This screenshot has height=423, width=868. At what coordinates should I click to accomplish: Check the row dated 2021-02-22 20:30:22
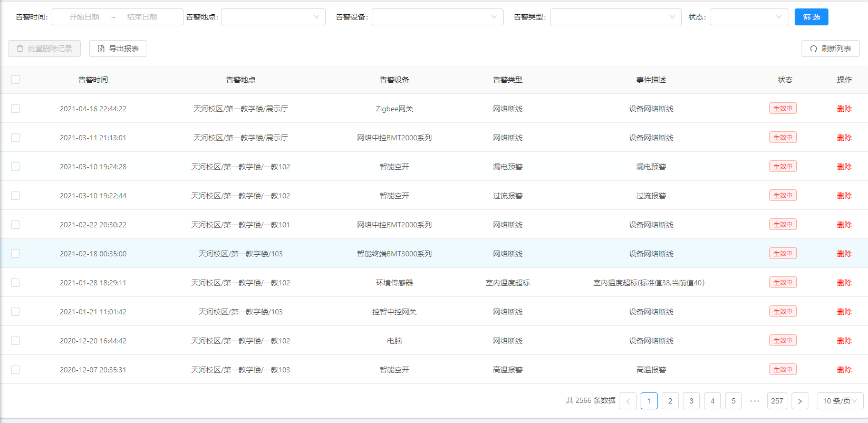[15, 225]
